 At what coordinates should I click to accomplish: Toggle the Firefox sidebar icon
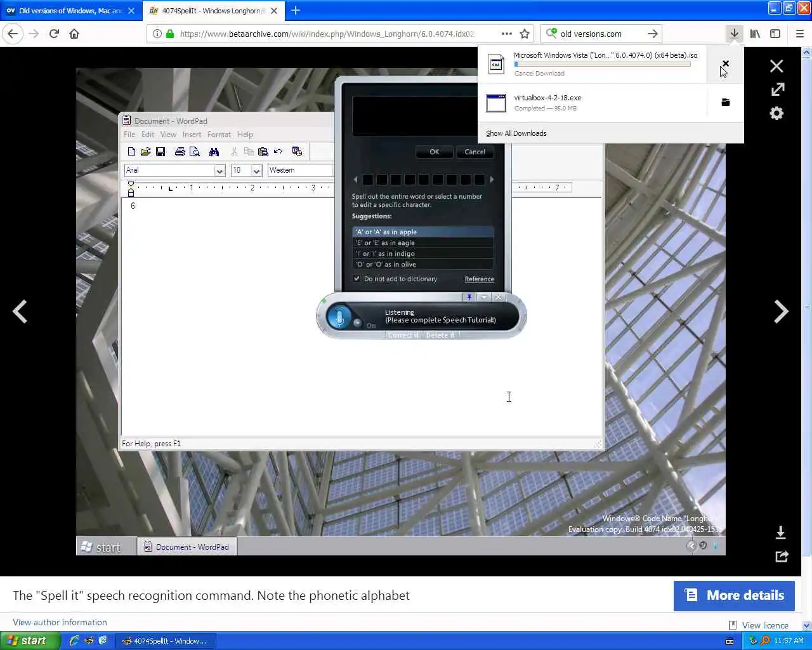(775, 34)
